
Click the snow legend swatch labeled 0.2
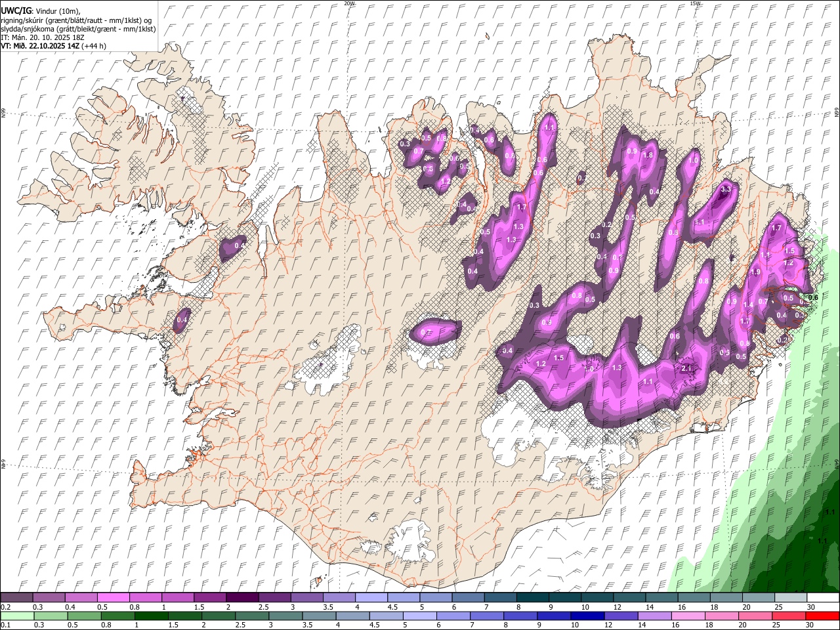(16, 597)
